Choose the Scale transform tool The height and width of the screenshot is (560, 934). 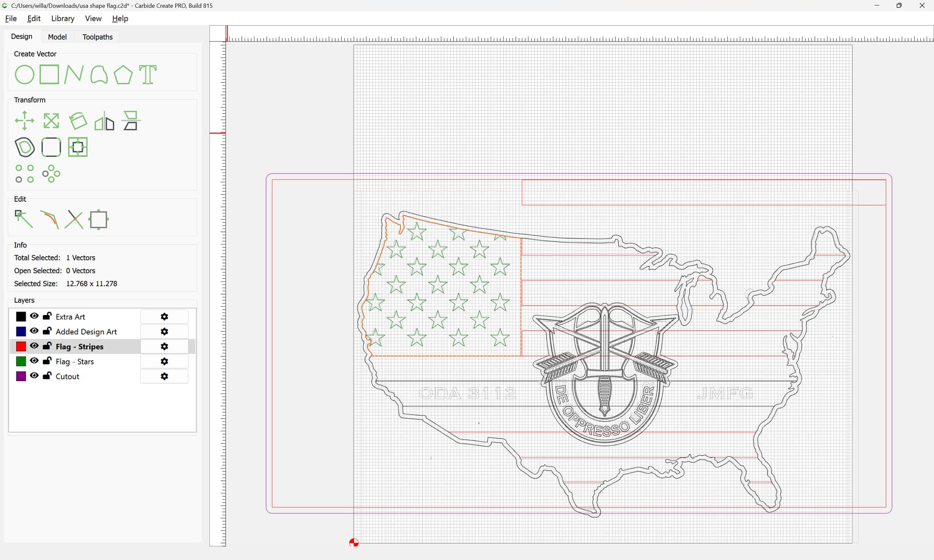click(51, 121)
